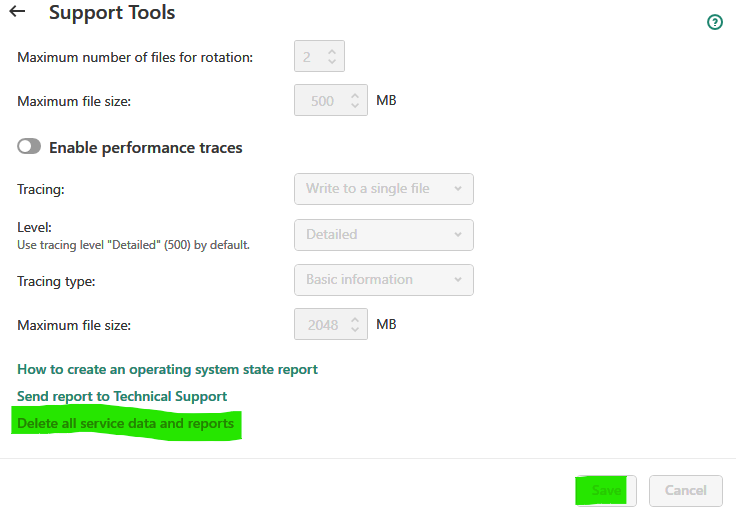Viewport: 736px width, 510px height.
Task: Click the 2048 MB file size field
Action: 322,325
